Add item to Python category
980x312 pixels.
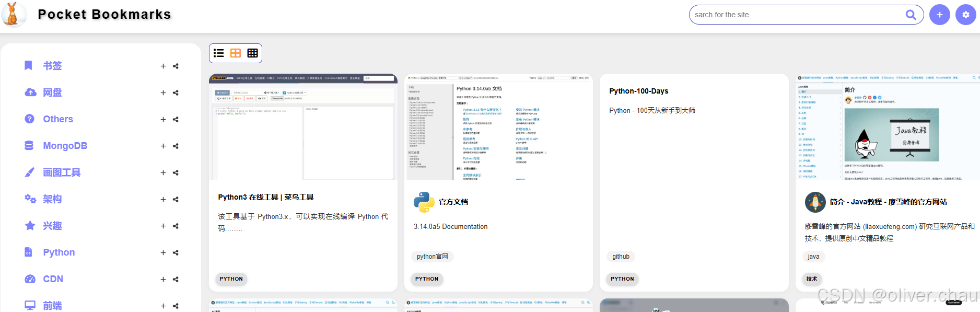(x=163, y=252)
